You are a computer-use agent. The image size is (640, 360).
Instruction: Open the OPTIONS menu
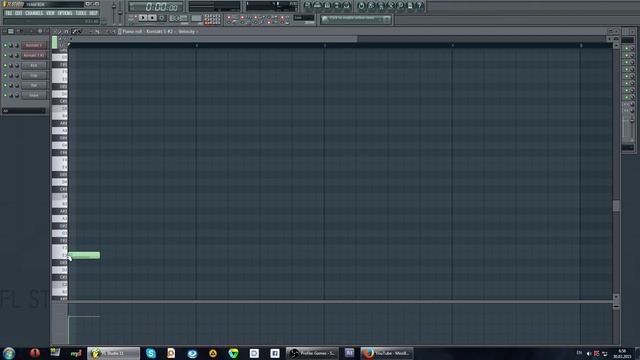tap(65, 13)
